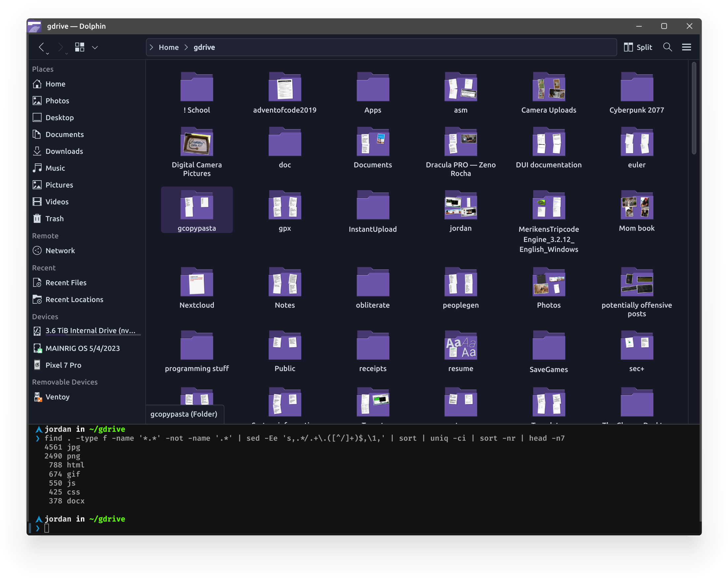This screenshot has width=728, height=578.
Task: Click the file view vertical scrollbar
Action: coord(694,108)
